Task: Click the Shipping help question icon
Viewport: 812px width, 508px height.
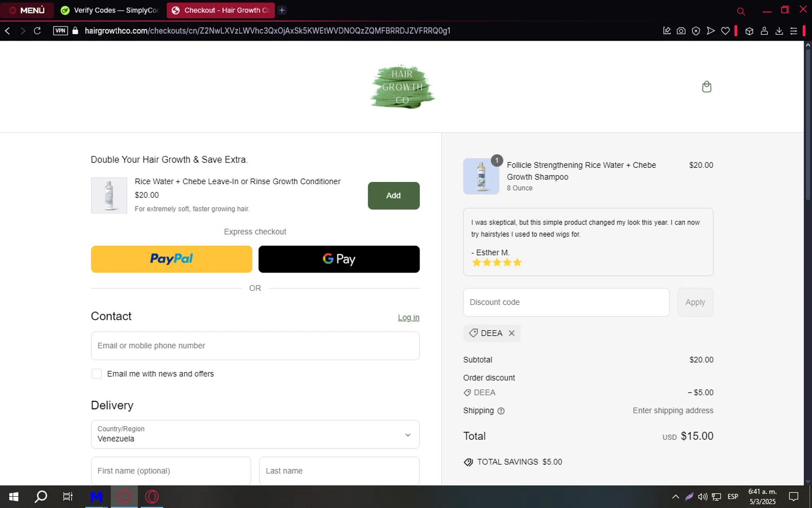Action: pos(501,411)
